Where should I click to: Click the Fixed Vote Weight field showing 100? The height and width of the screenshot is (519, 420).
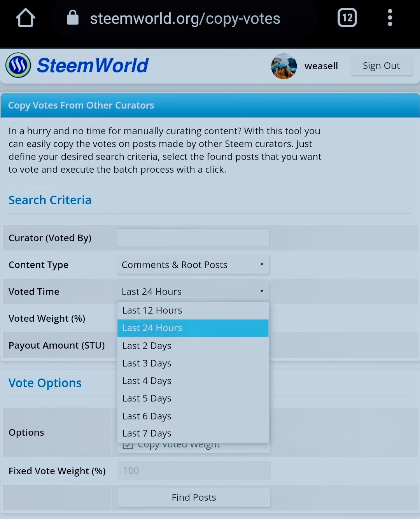194,471
